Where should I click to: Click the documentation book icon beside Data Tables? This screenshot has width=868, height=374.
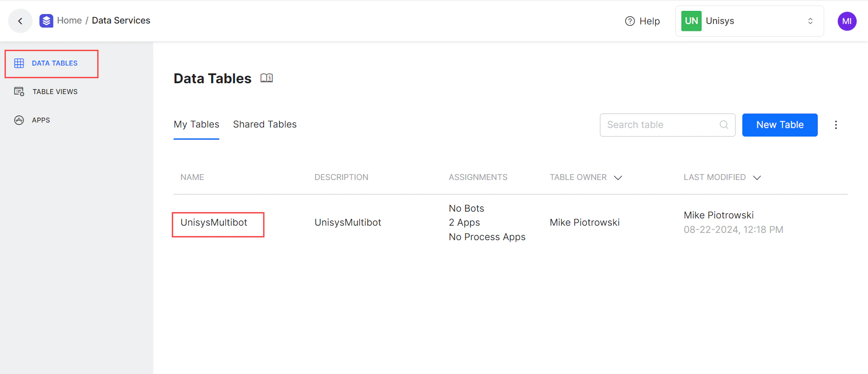click(267, 78)
